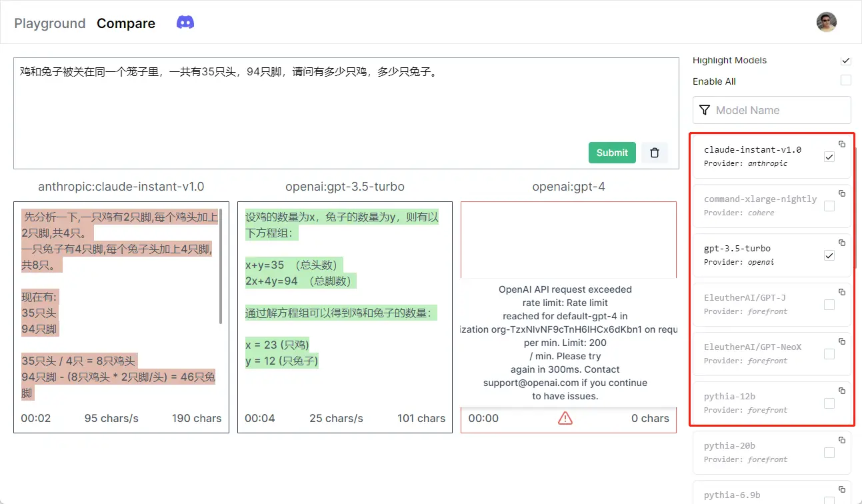Viewport: 862px width, 504px height.
Task: Click the '25 chars/s' speed value
Action: click(x=336, y=418)
